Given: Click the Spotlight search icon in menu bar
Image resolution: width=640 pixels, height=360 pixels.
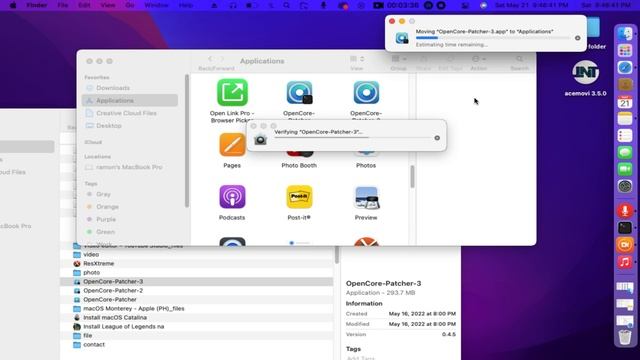Looking at the screenshot, I should click(x=287, y=5).
